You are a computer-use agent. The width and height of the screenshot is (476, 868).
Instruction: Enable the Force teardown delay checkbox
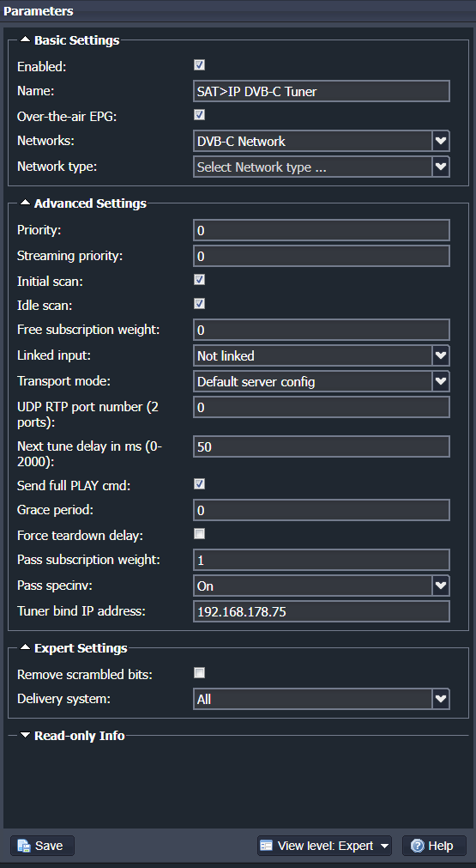coord(200,534)
